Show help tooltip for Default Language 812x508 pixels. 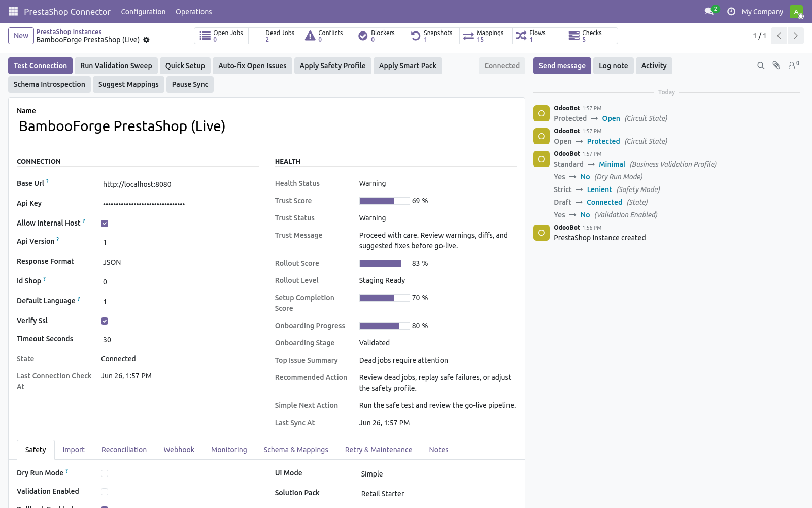79,299
